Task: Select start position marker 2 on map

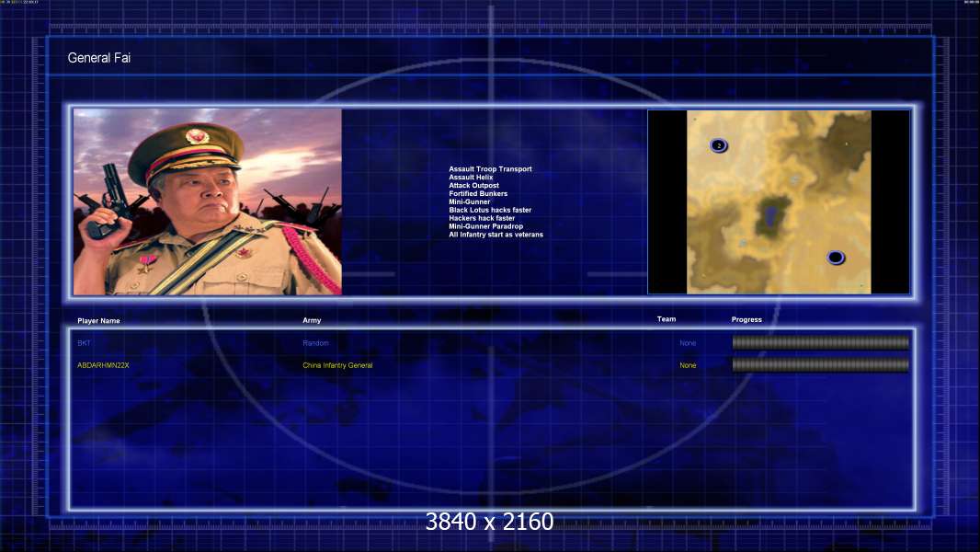Action: tap(719, 145)
